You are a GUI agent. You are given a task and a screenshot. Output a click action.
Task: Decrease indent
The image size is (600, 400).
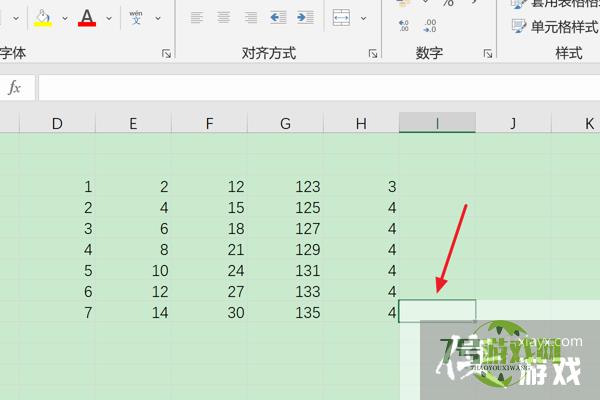coord(278,18)
